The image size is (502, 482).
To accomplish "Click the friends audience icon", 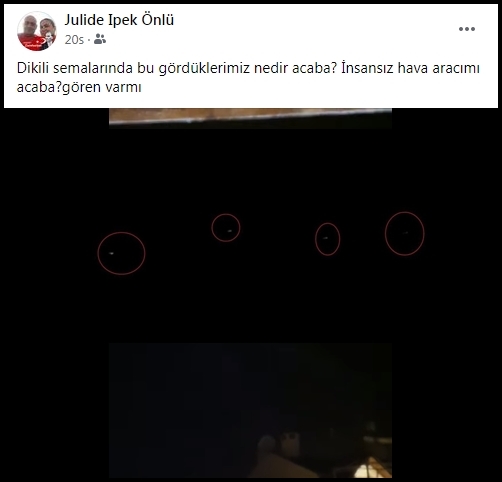I will point(100,39).
